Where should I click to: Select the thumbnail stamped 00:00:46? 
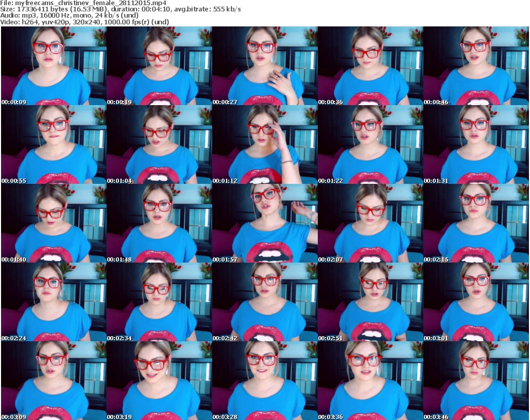point(476,66)
